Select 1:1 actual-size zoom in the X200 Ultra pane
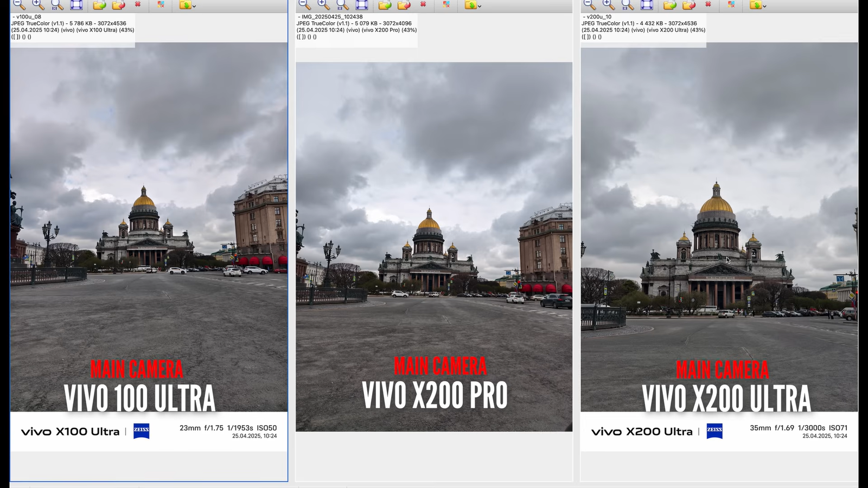The height and width of the screenshot is (488, 868). 625,5
